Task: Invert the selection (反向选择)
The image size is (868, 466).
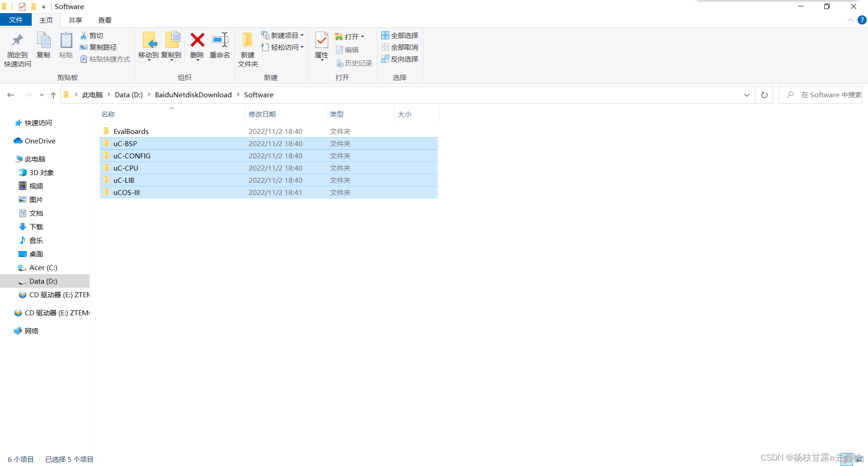Action: coord(400,59)
